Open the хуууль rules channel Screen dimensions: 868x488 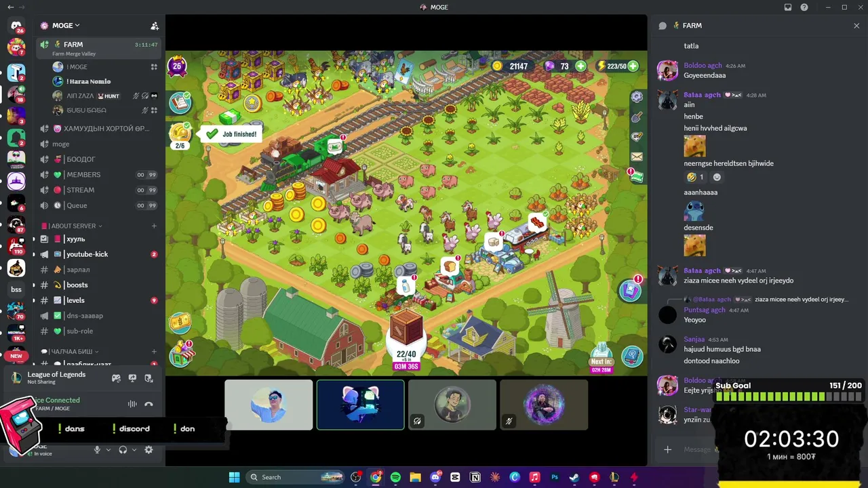tap(100, 239)
